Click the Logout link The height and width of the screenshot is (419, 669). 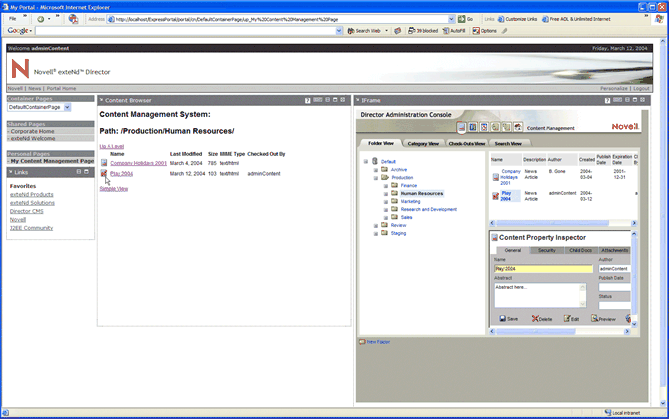pyautogui.click(x=641, y=88)
